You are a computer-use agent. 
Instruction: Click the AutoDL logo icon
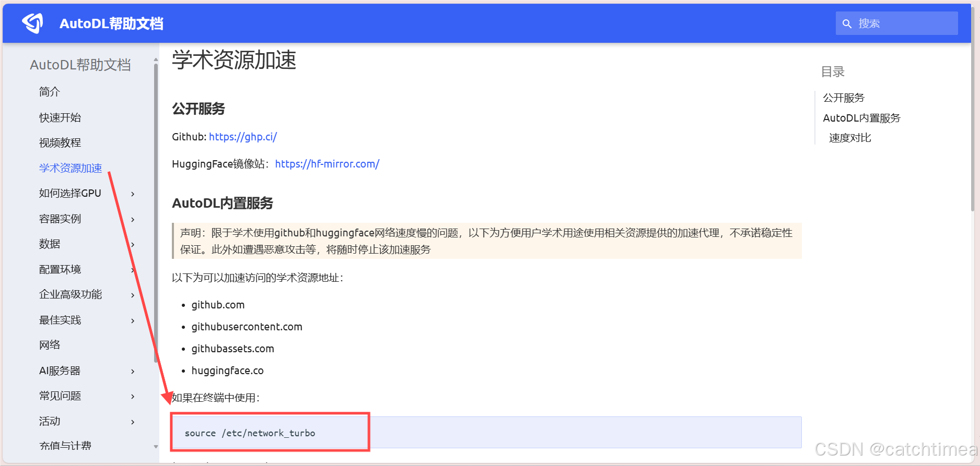[x=32, y=23]
